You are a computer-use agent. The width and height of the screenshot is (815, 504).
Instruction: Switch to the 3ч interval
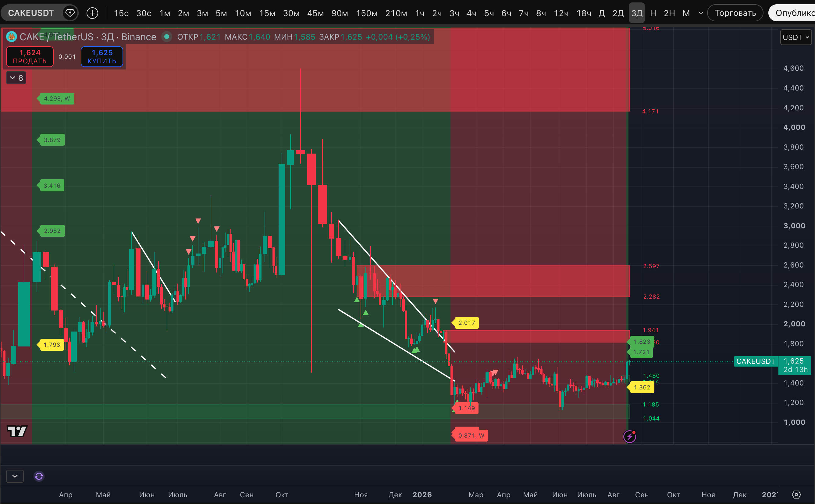pyautogui.click(x=454, y=13)
